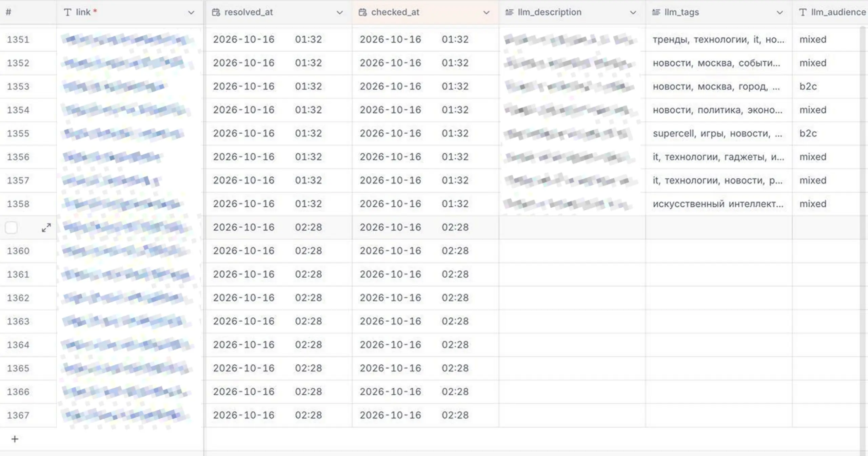The image size is (868, 456).
Task: Click the long text icon on llm_tags header
Action: point(656,13)
